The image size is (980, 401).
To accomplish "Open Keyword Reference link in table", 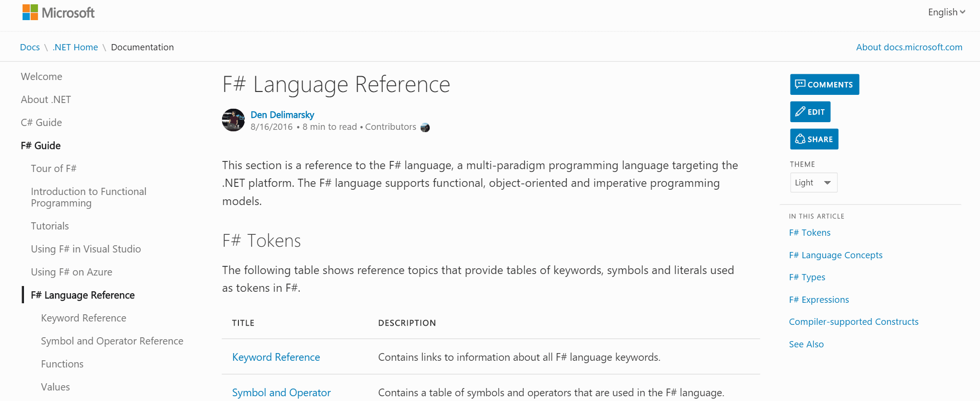I will pyautogui.click(x=276, y=357).
